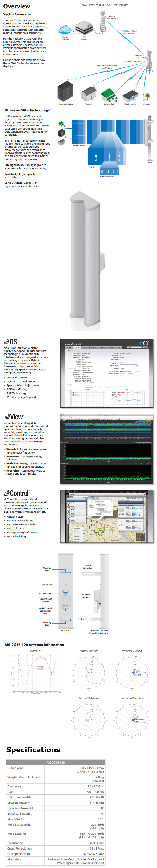Image resolution: width=157 pixels, height=868 pixels.
Task: Click the Vertical Elevation polar plot
Action: tap(132, 673)
